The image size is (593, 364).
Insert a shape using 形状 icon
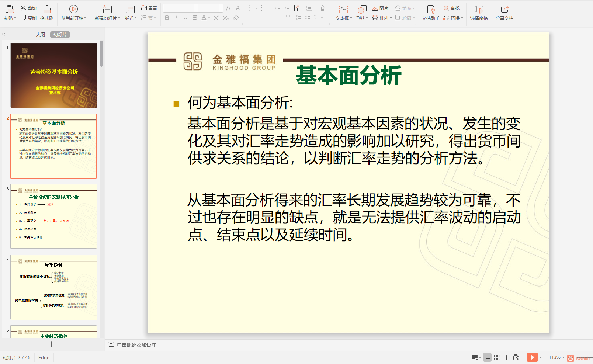[x=361, y=13]
